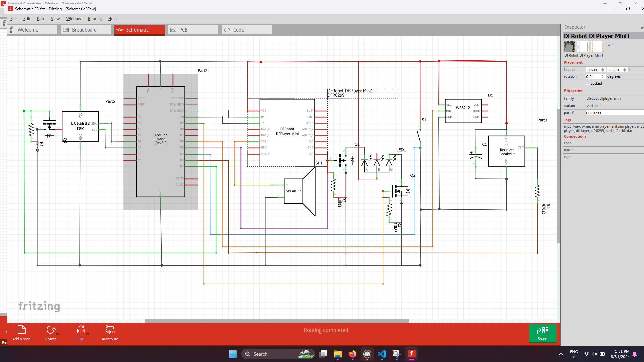Select the WS8212 chip U1
This screenshot has height=362, width=644.
(464, 111)
